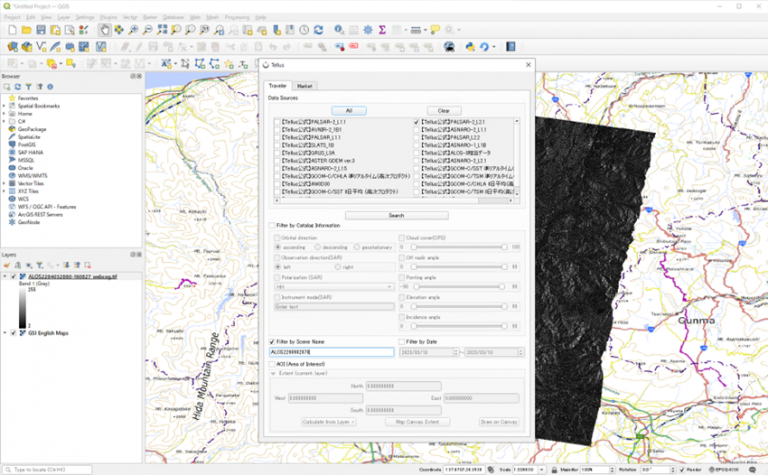Expand the Home node in Browser
The height and width of the screenshot is (475, 768).
click(x=4, y=114)
